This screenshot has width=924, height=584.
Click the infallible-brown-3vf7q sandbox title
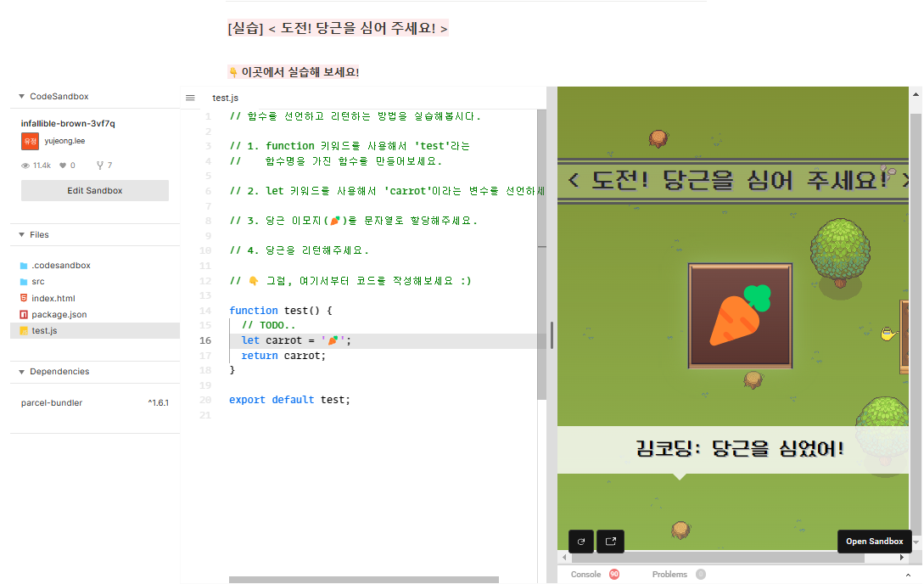point(68,123)
